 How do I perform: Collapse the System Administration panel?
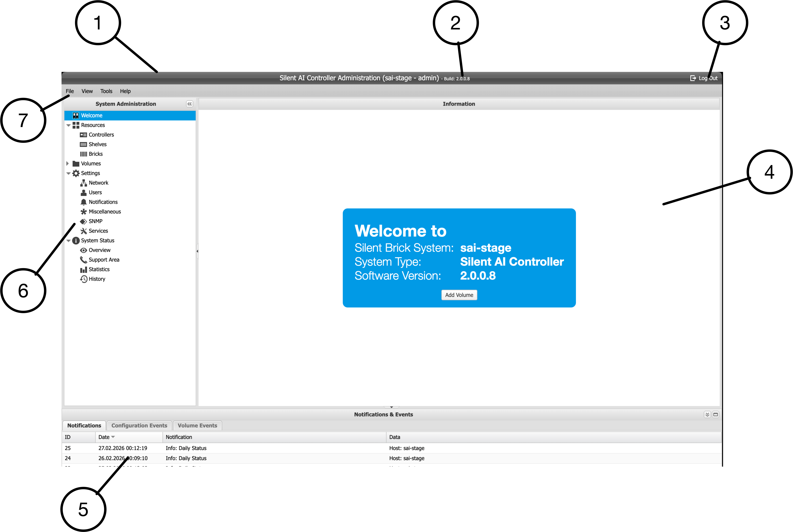(190, 104)
